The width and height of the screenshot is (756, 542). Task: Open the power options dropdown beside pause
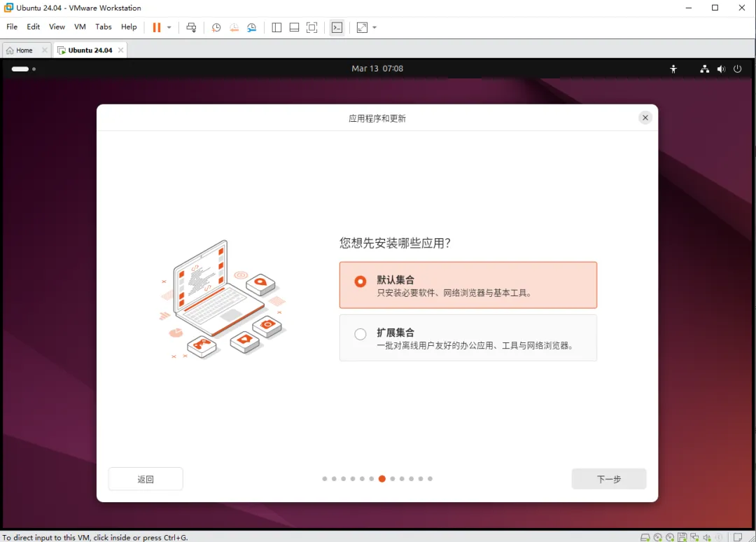pos(169,27)
